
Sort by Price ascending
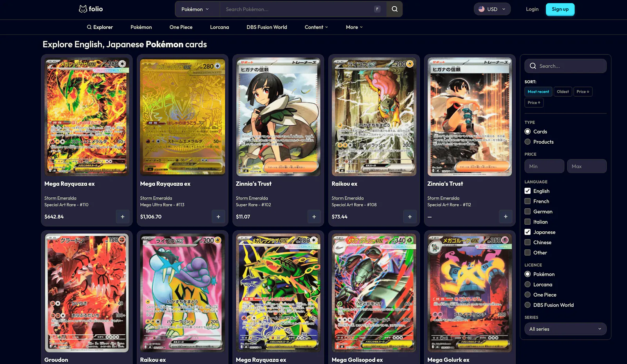pos(534,103)
